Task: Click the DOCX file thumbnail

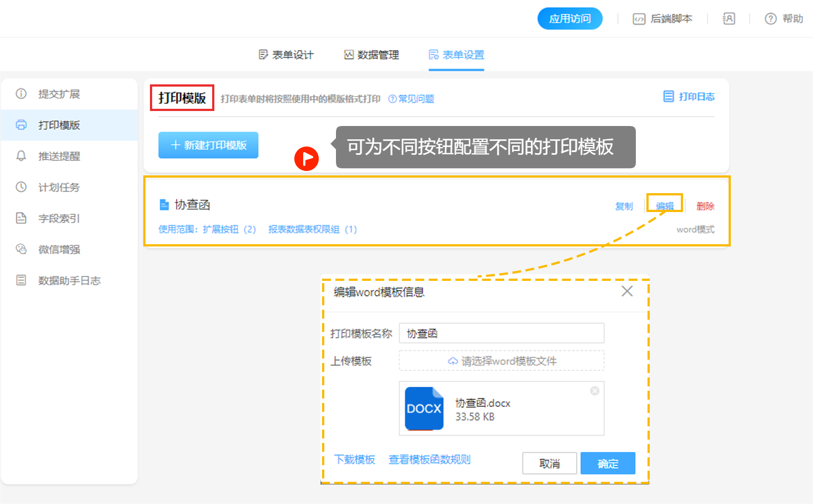Action: click(424, 409)
